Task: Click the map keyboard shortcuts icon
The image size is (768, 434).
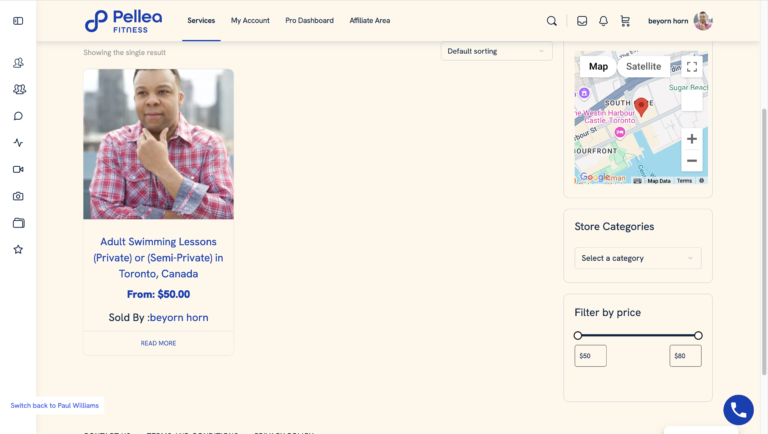Action: pos(637,181)
